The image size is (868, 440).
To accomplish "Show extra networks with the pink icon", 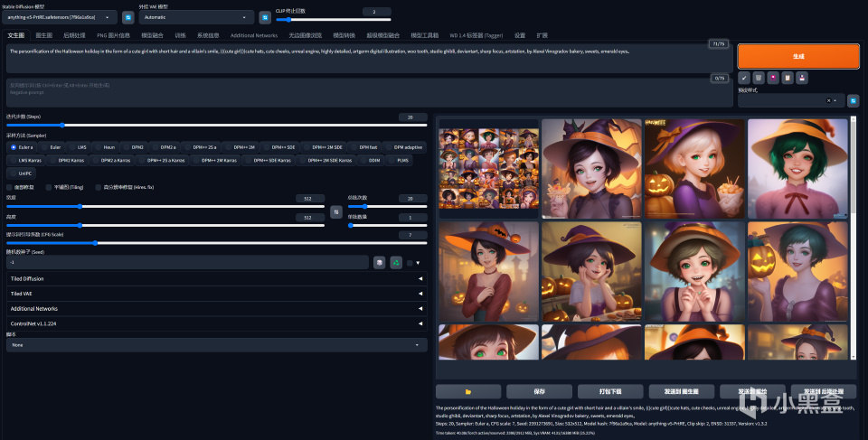I will [773, 78].
